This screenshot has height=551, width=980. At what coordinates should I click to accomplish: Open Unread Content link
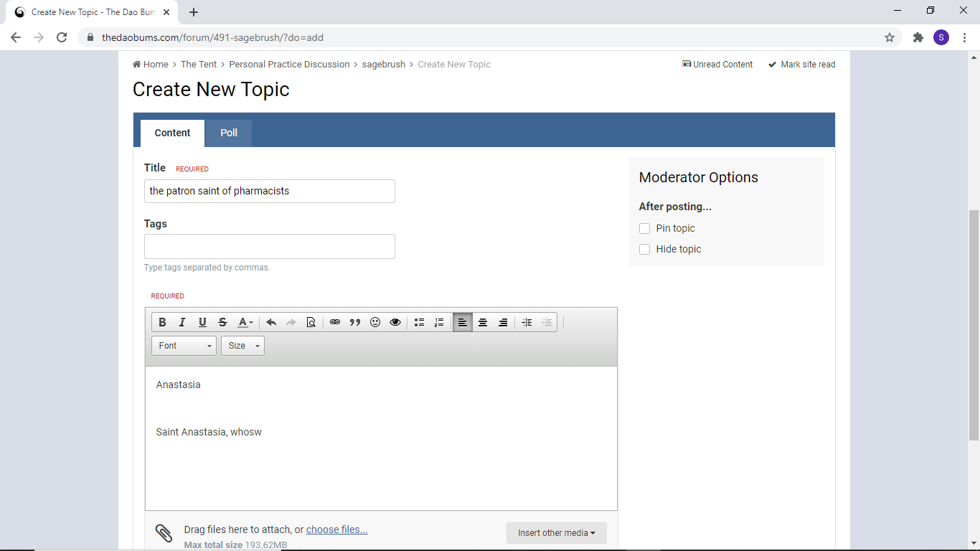pyautogui.click(x=717, y=64)
